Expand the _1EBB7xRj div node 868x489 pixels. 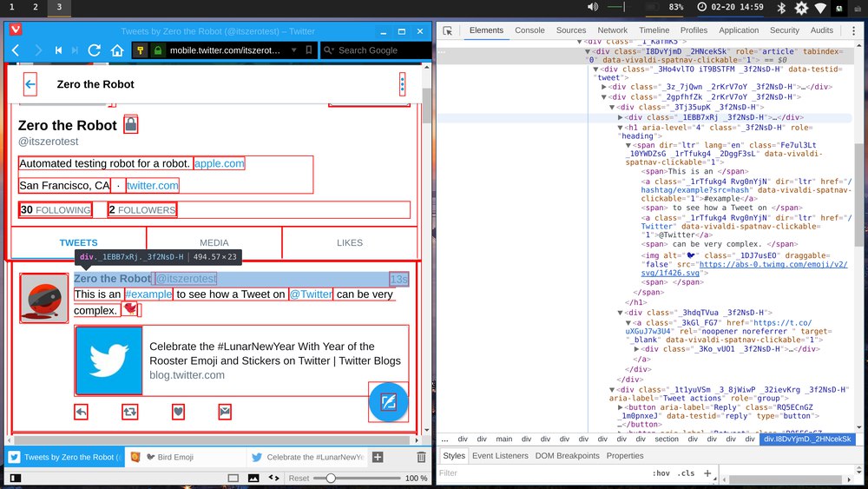coord(620,117)
